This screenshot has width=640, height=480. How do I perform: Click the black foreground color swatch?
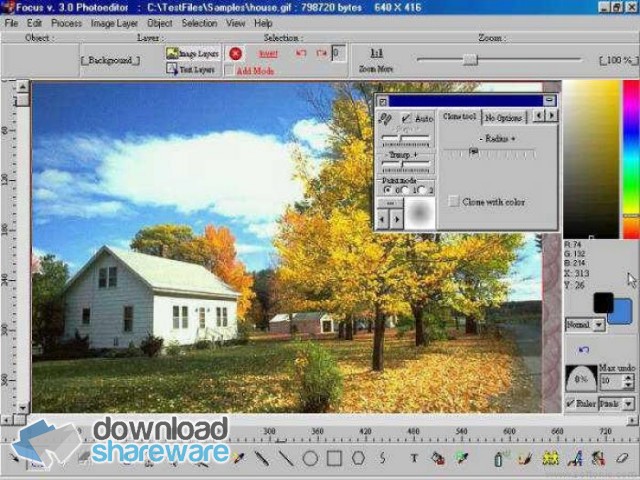coord(602,302)
